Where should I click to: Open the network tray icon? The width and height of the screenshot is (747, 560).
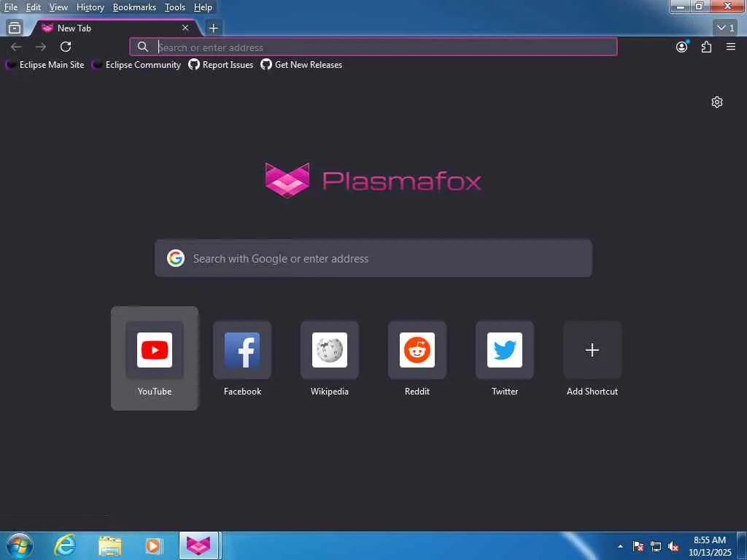tap(656, 546)
